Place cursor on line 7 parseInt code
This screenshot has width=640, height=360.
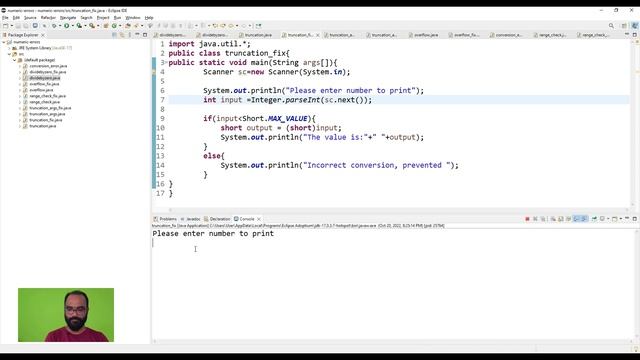click(311, 100)
